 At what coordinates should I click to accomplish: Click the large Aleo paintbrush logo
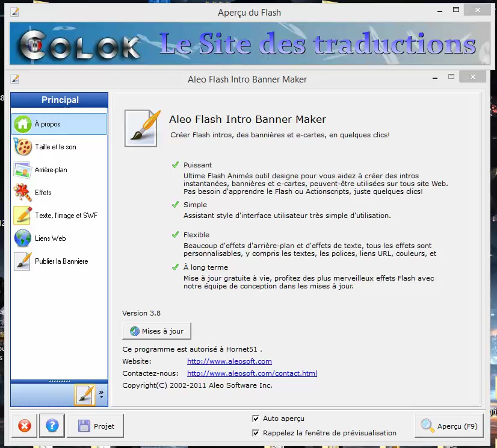coord(143,128)
